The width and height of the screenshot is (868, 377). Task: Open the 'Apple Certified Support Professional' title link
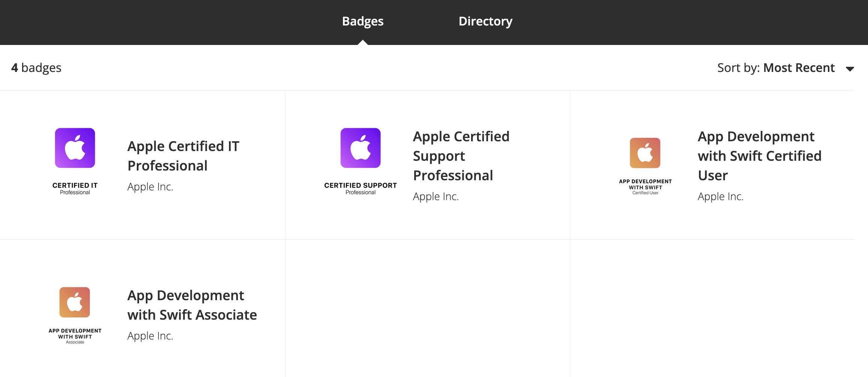point(461,156)
